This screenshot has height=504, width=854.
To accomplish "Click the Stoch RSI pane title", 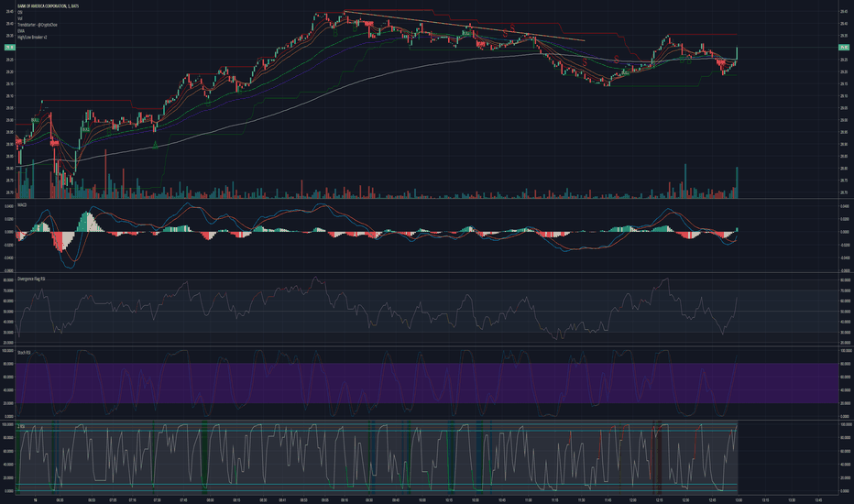I will pyautogui.click(x=24, y=353).
